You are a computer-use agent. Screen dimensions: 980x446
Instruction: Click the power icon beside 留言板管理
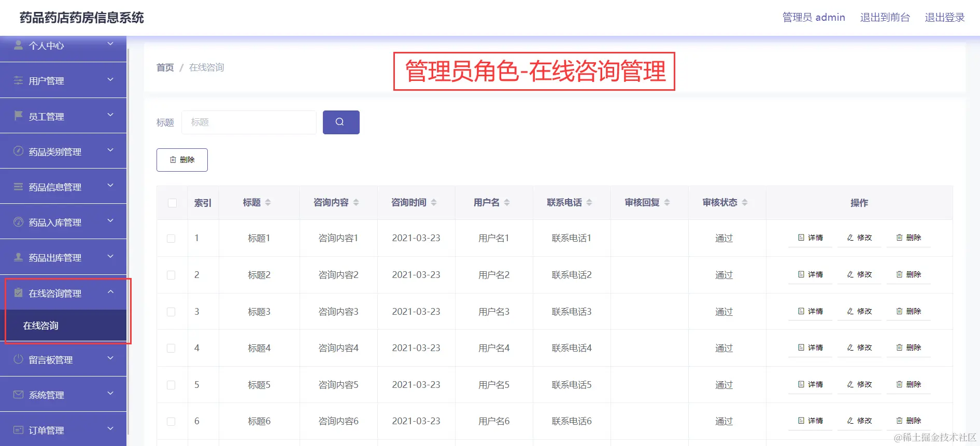click(18, 359)
